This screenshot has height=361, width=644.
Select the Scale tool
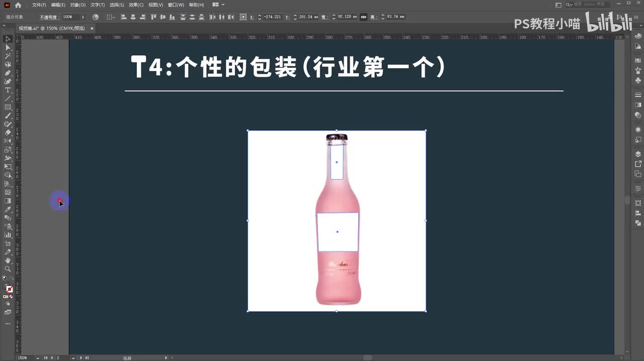(8, 150)
